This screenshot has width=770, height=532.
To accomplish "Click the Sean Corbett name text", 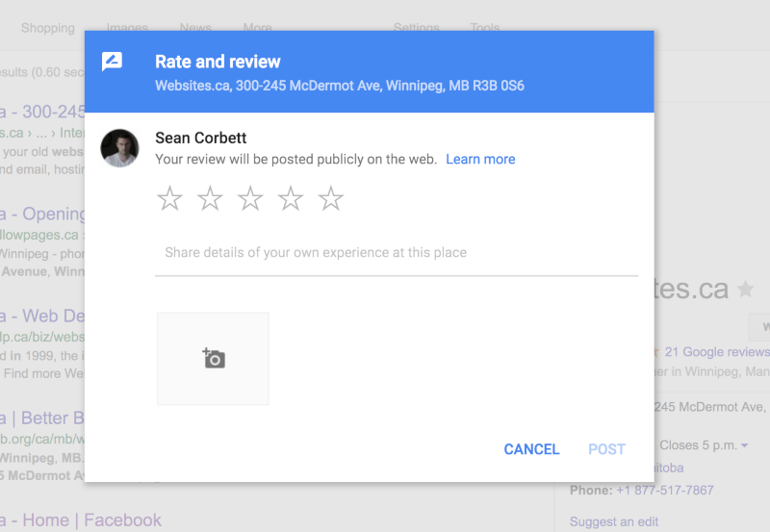I will point(201,138).
